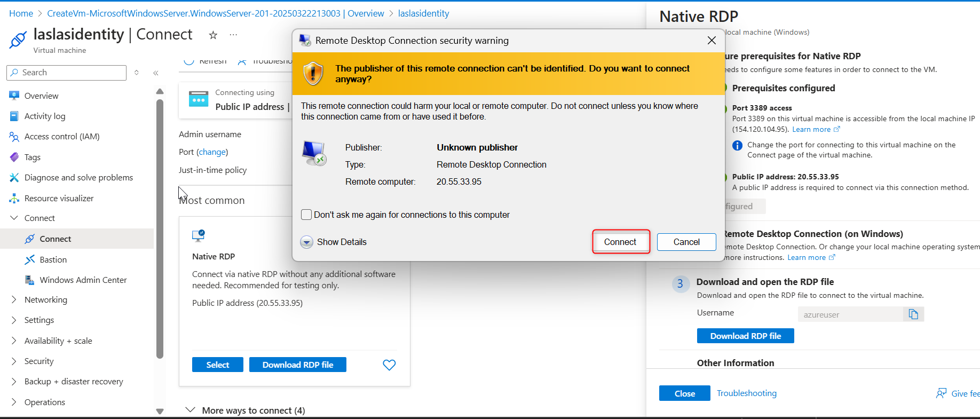The width and height of the screenshot is (980, 419).
Task: Click the Overview sidebar icon
Action: click(x=14, y=96)
